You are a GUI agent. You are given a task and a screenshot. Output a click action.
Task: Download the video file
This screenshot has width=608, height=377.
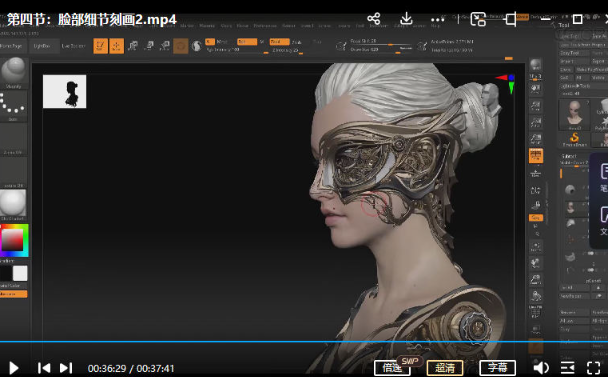click(x=406, y=19)
